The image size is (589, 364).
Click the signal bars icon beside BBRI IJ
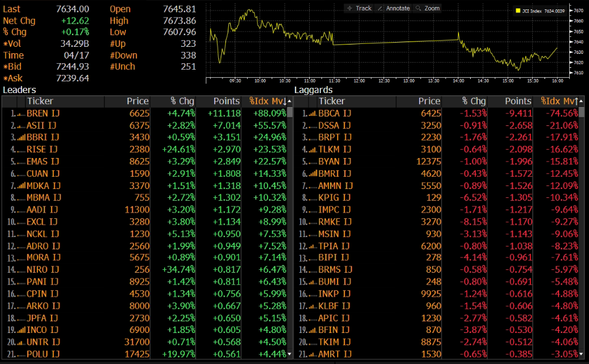[21, 137]
